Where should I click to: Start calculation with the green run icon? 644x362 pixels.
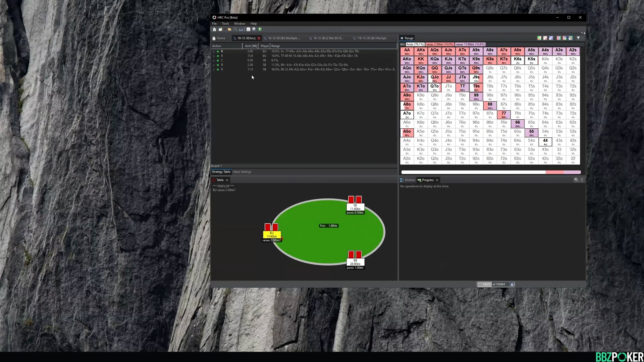tap(260, 29)
